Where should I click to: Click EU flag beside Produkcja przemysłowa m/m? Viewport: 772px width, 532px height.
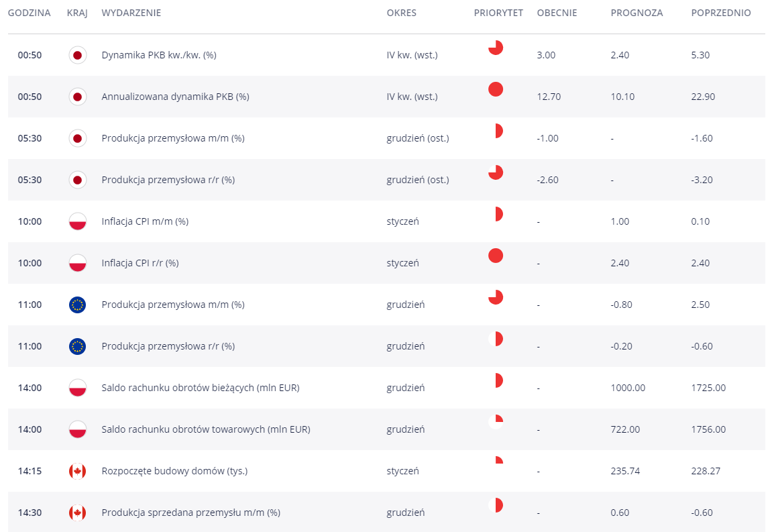tap(77, 305)
